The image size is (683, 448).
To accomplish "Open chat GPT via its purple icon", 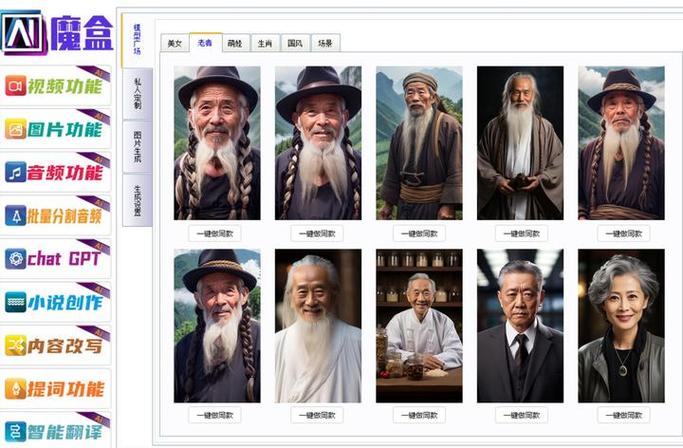I will 16,258.
